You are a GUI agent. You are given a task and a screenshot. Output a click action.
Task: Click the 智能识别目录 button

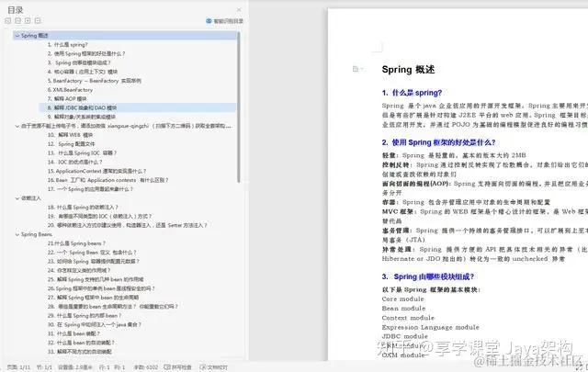pos(224,21)
